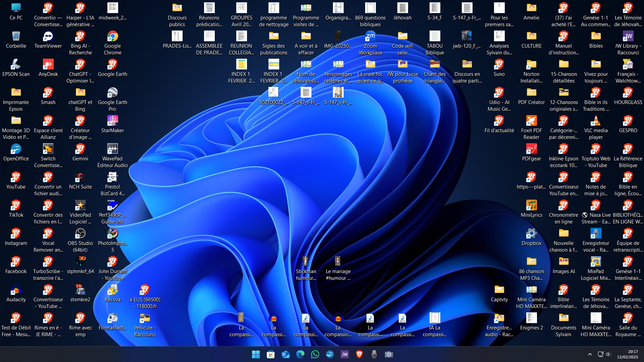Screen dimensions: 644x362
Task: Click the Audacity desktop icon
Action: click(x=16, y=290)
